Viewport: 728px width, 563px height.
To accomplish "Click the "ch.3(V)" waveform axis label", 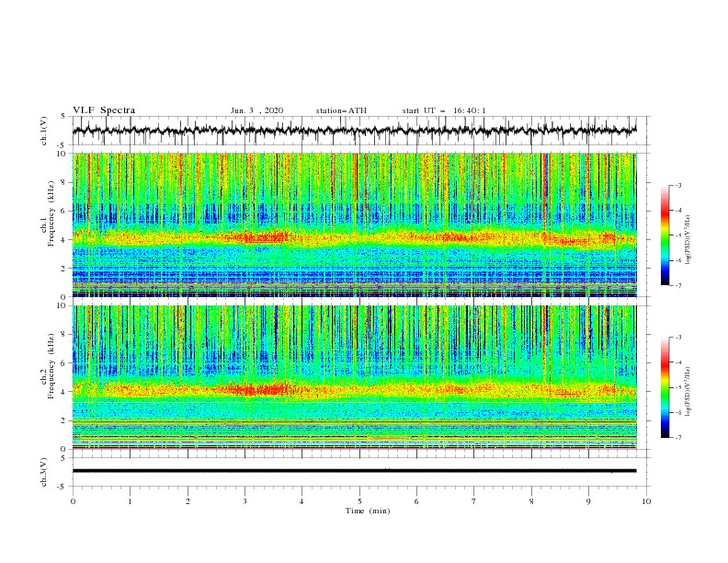I will (x=44, y=472).
